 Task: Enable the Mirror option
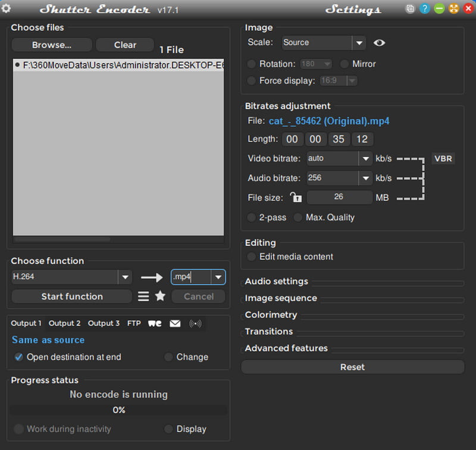click(345, 64)
